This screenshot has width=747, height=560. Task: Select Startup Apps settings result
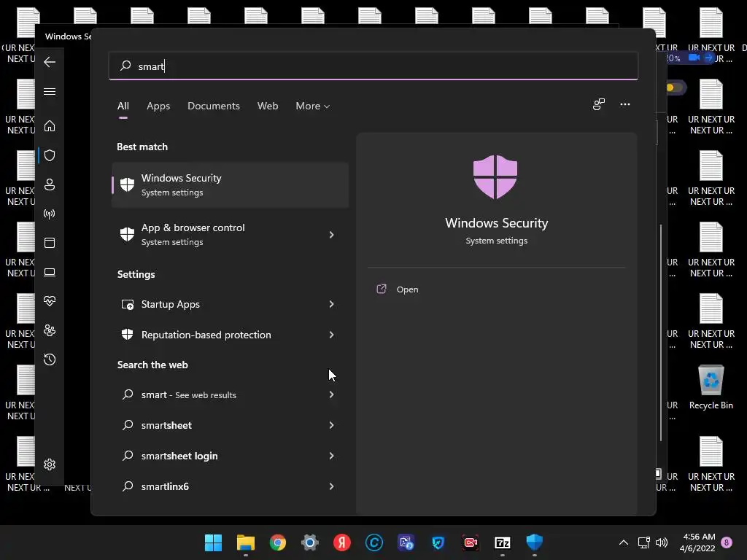pos(230,304)
